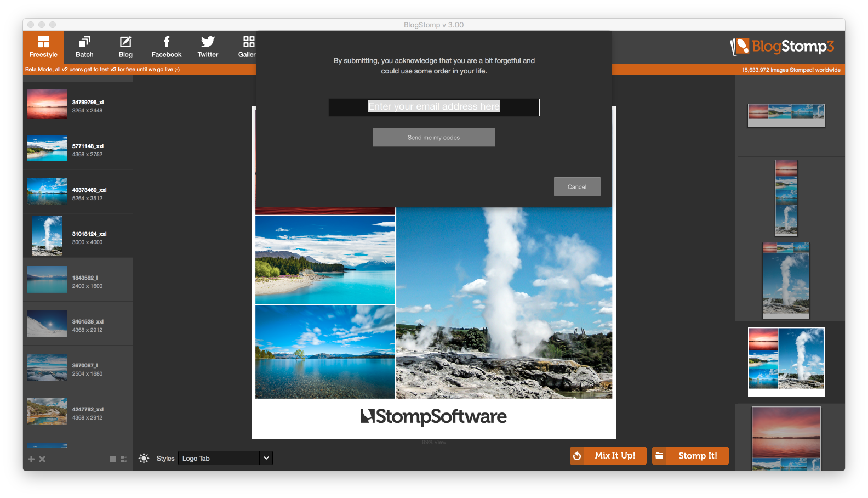Click the "15,633,972 images Stomped! worldwide" text
This screenshot has width=868, height=498.
(791, 70)
